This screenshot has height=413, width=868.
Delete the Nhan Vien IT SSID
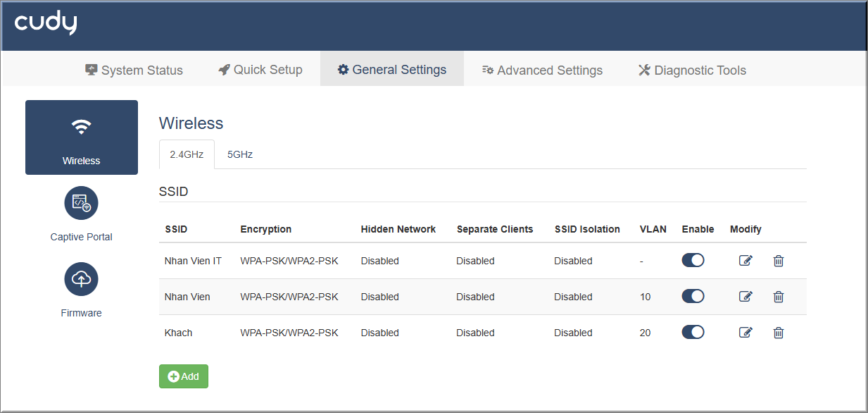[779, 261]
